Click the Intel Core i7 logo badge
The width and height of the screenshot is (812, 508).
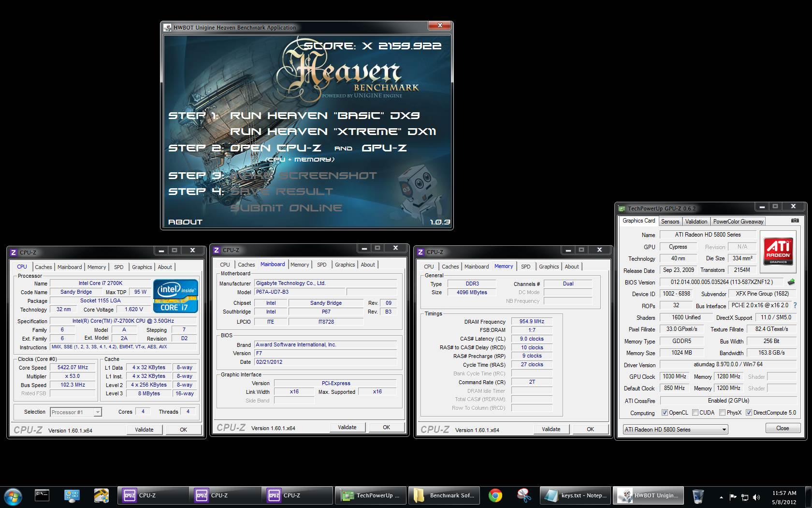click(x=176, y=296)
